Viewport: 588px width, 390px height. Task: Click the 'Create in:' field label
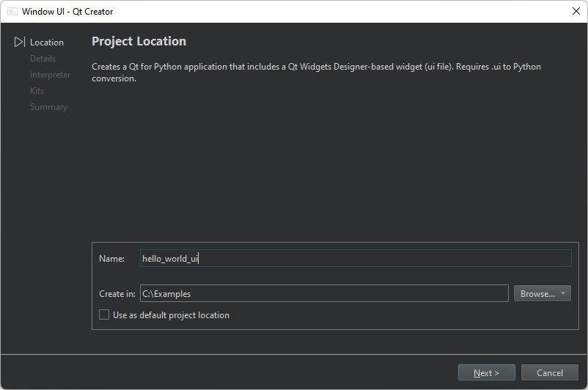coord(117,293)
